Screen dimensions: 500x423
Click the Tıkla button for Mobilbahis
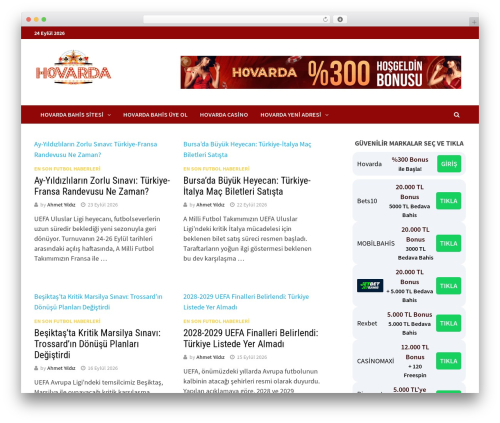tap(449, 243)
